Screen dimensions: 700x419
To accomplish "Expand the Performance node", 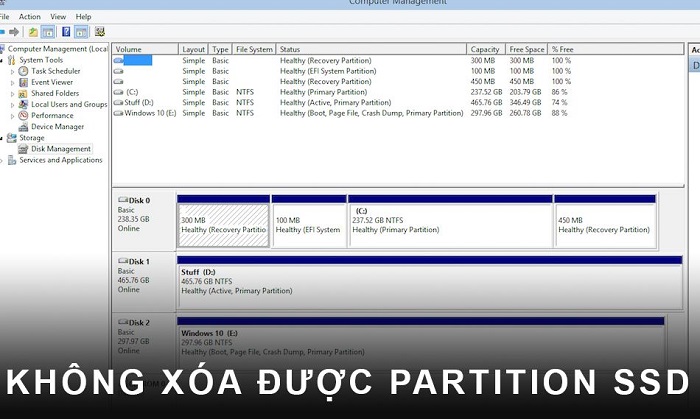I will (x=12, y=116).
